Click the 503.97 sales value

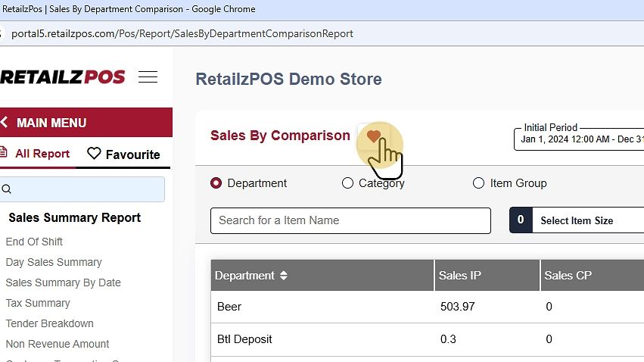458,307
